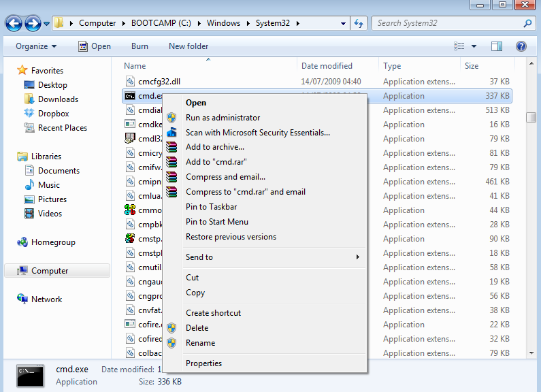Screen dimensions: 541x392
Task: Click the Downloads folder icon in sidebar
Action: click(29, 99)
